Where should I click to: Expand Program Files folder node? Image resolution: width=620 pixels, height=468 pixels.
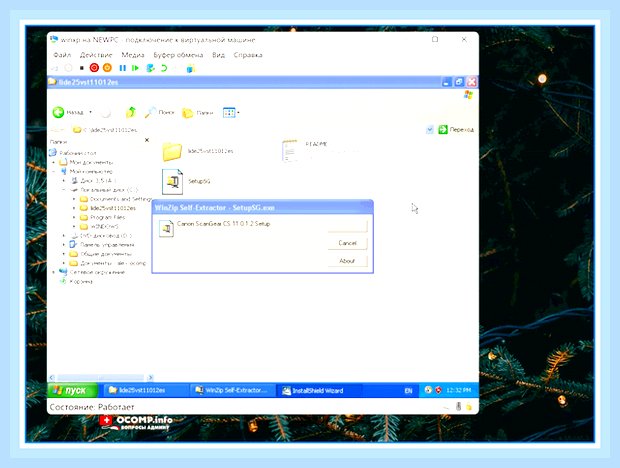click(x=74, y=217)
